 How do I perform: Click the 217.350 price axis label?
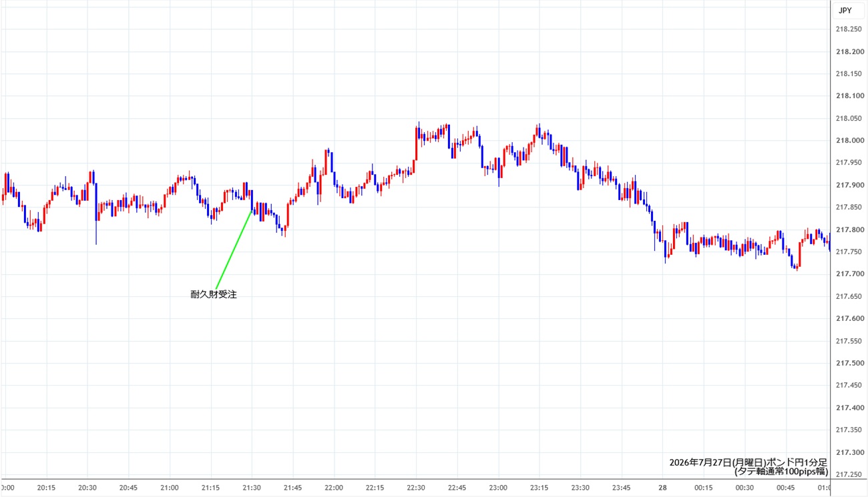click(848, 430)
